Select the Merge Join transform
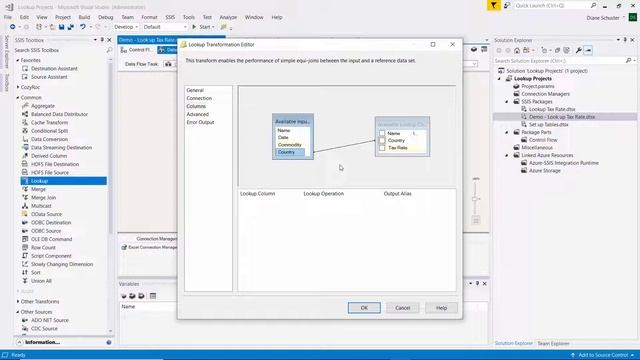 (x=43, y=198)
